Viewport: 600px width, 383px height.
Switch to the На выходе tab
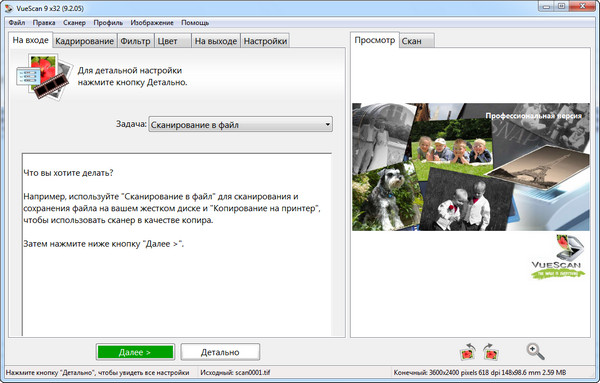(x=216, y=41)
